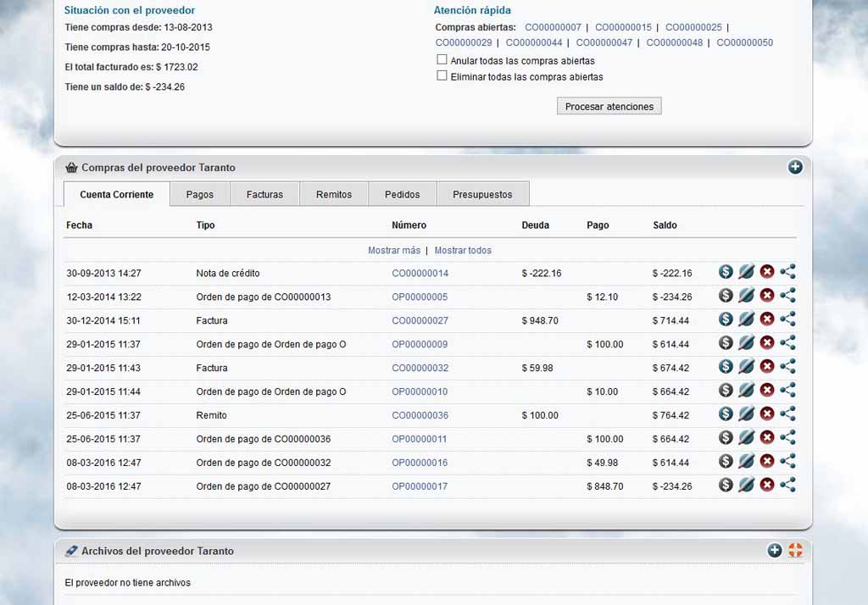Open open purchase CO00000044
Viewport: 868px width, 605px height.
pyautogui.click(x=534, y=42)
